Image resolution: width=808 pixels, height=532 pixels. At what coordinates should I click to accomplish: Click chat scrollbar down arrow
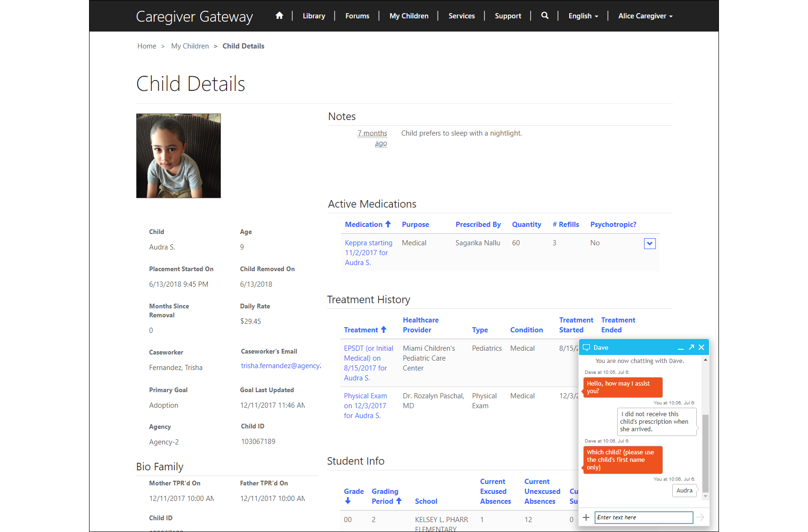pos(705,496)
